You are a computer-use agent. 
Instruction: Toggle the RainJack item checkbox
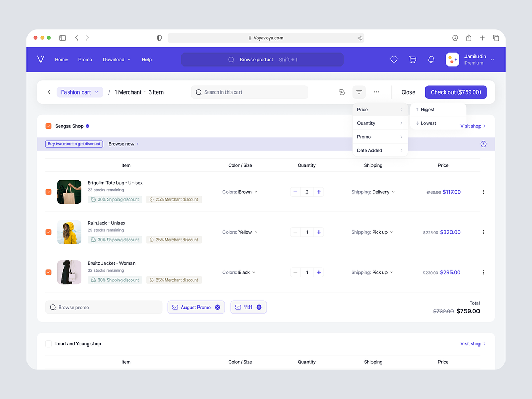click(48, 232)
